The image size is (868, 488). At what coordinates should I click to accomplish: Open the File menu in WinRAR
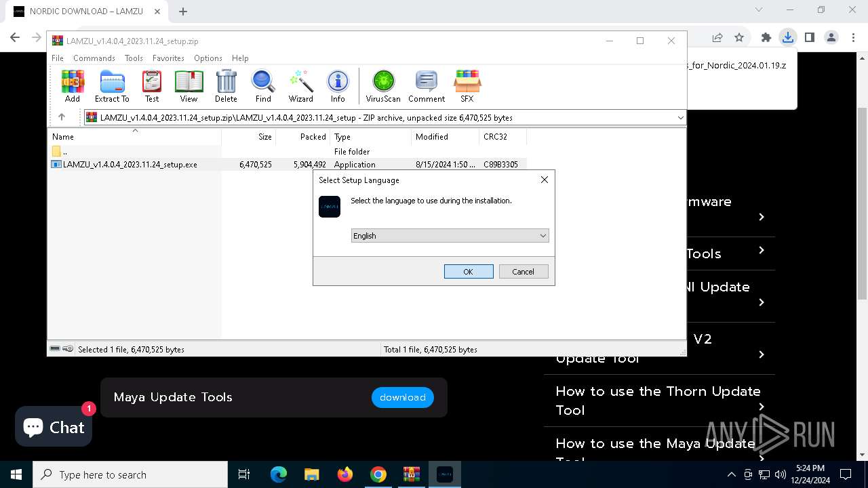pos(58,58)
